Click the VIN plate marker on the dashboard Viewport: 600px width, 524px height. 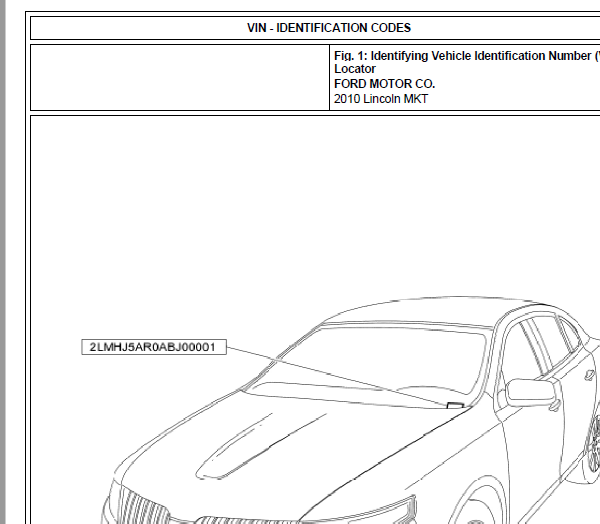click(x=455, y=405)
